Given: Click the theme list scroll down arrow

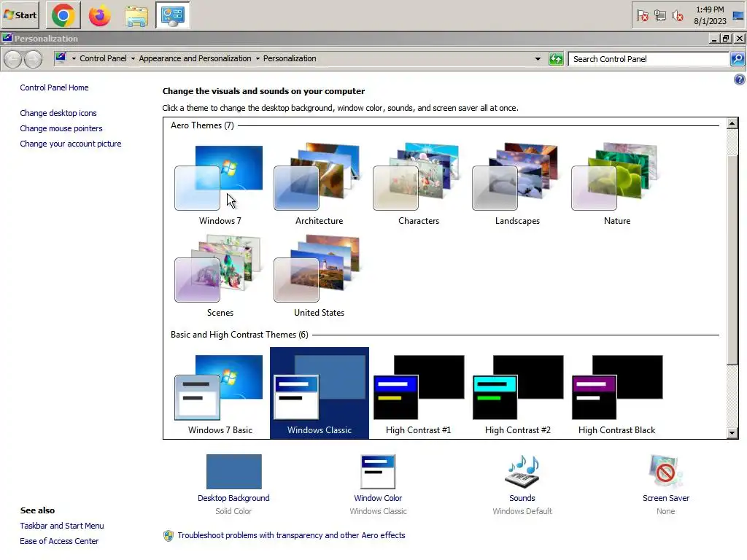Looking at the screenshot, I should point(732,433).
